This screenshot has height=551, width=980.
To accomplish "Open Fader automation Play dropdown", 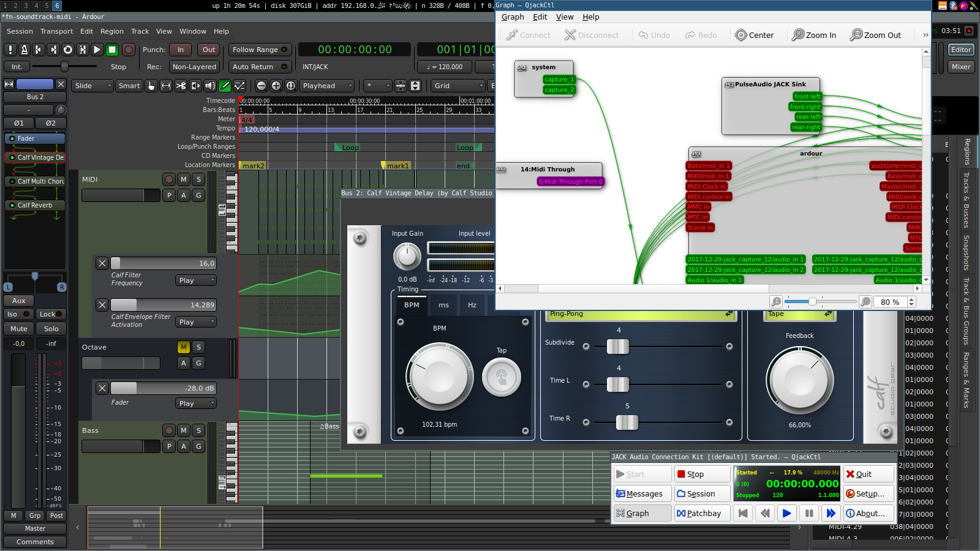I will [196, 403].
